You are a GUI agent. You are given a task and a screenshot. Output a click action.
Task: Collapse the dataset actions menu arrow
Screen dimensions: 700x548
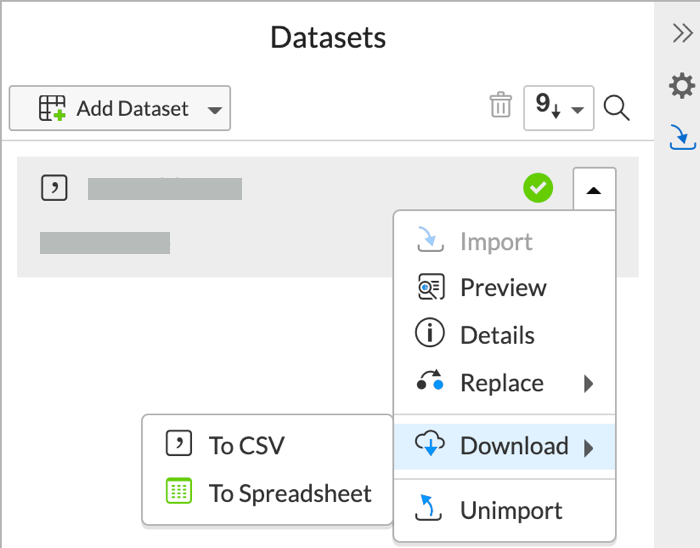[594, 190]
